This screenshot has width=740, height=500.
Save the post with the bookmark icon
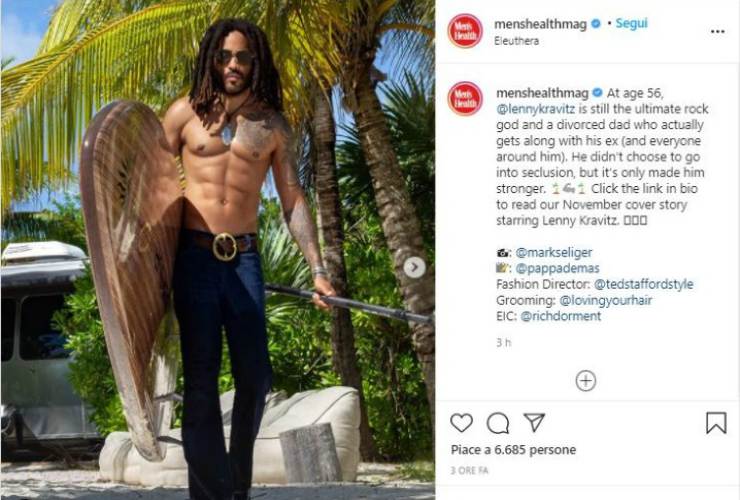pos(716,423)
